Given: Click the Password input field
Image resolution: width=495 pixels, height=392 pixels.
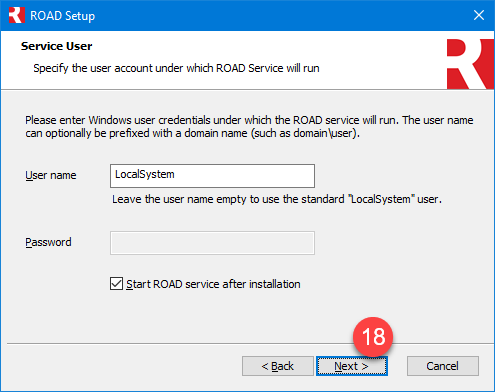Looking at the screenshot, I should pyautogui.click(x=212, y=243).
